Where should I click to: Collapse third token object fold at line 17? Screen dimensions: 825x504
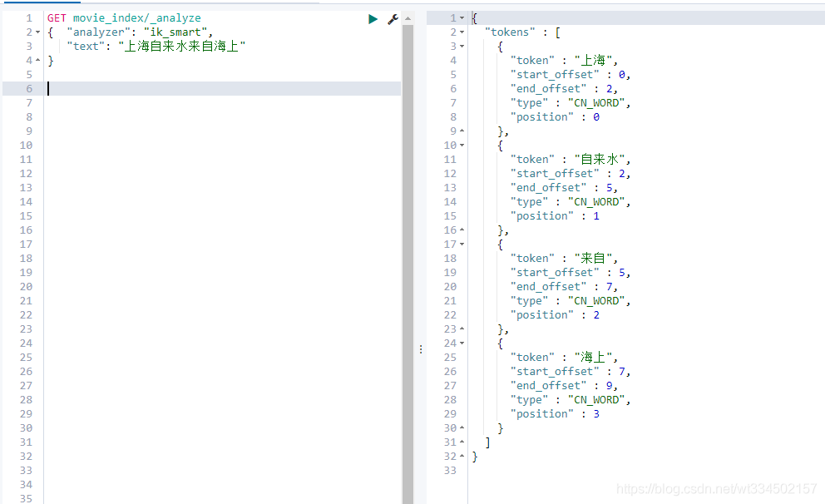(462, 245)
